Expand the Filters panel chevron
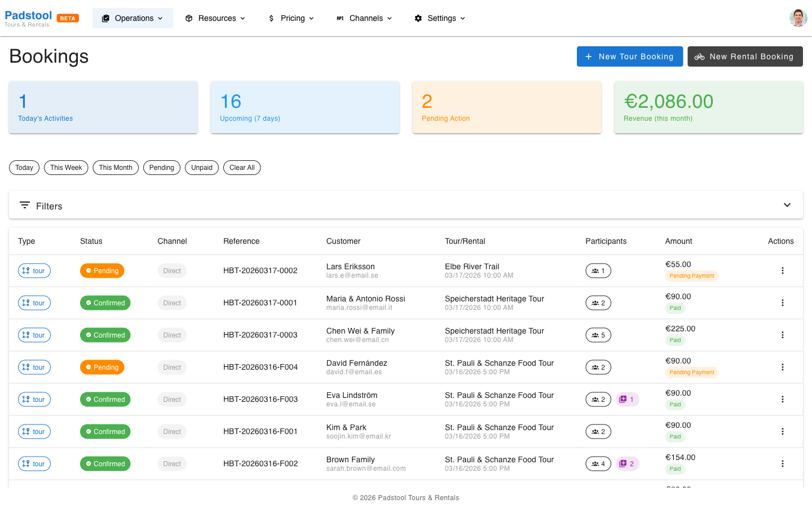The height and width of the screenshot is (508, 812). pyautogui.click(x=787, y=205)
